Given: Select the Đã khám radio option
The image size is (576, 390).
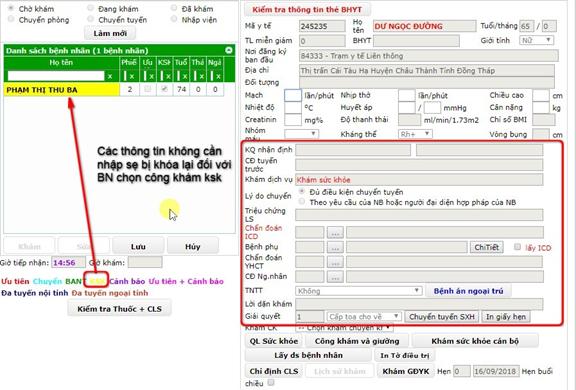Looking at the screenshot, I should coord(174,8).
